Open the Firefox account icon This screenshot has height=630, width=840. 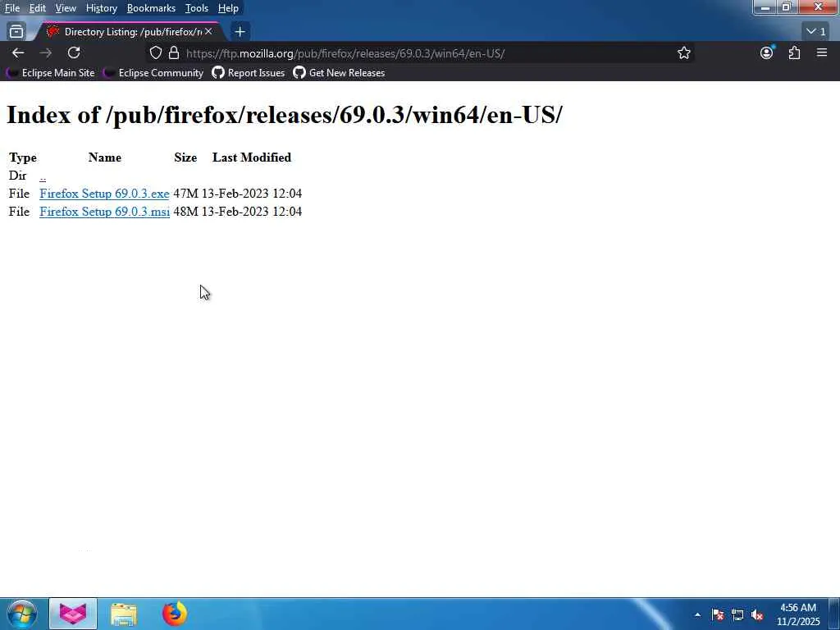point(767,52)
